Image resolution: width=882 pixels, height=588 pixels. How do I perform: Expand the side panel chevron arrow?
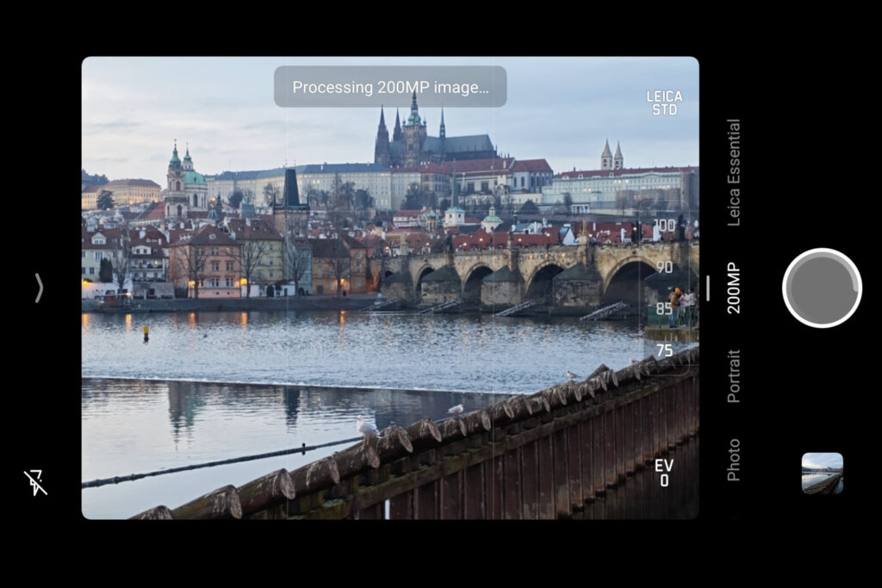[39, 288]
